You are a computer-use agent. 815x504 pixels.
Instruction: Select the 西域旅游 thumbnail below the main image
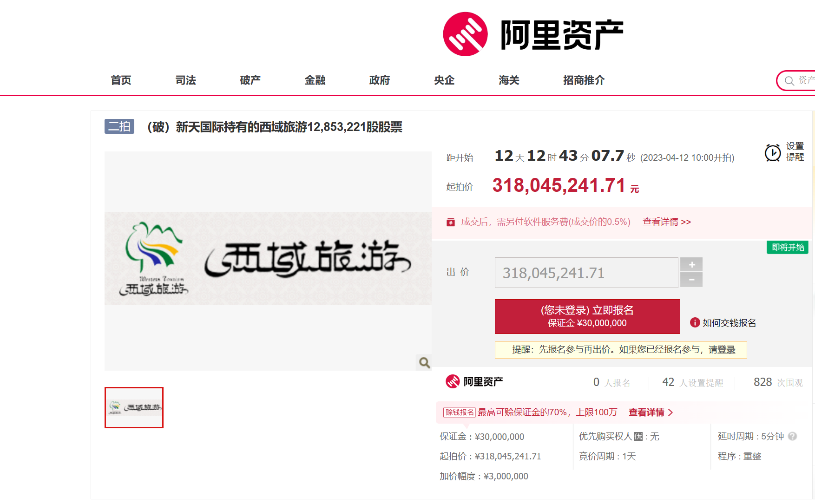[x=134, y=407]
